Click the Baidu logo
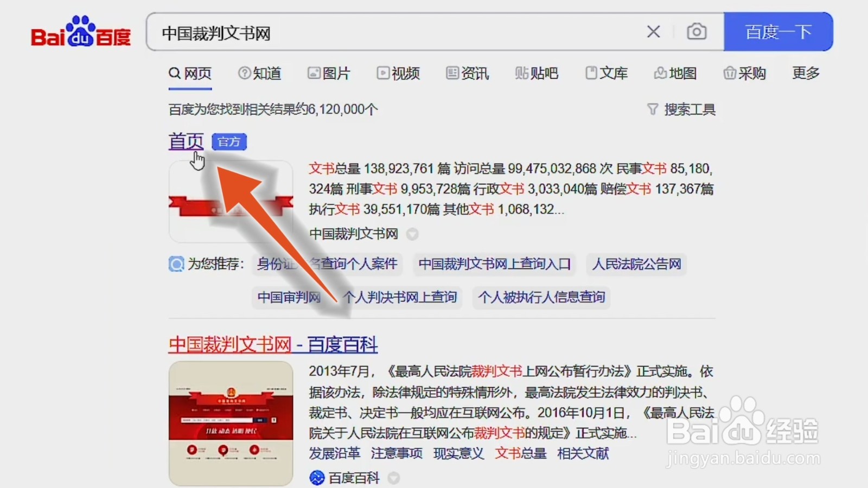The image size is (868, 488). click(x=81, y=31)
